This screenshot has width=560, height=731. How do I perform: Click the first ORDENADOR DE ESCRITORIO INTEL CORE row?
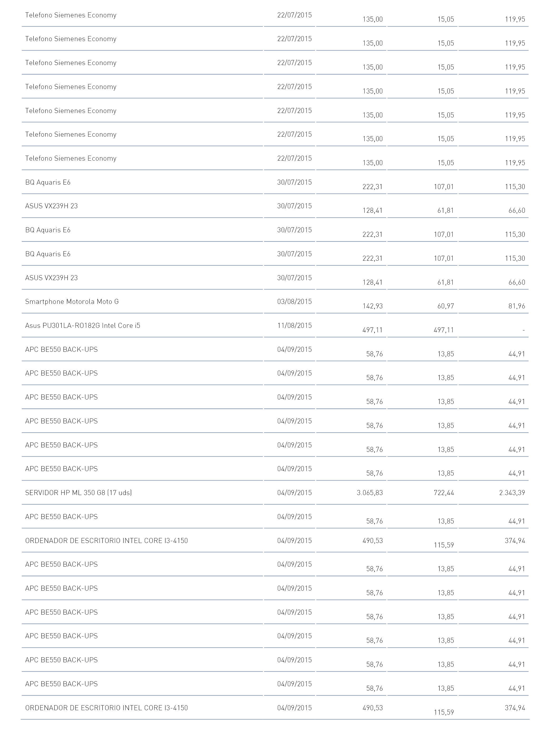pyautogui.click(x=275, y=540)
